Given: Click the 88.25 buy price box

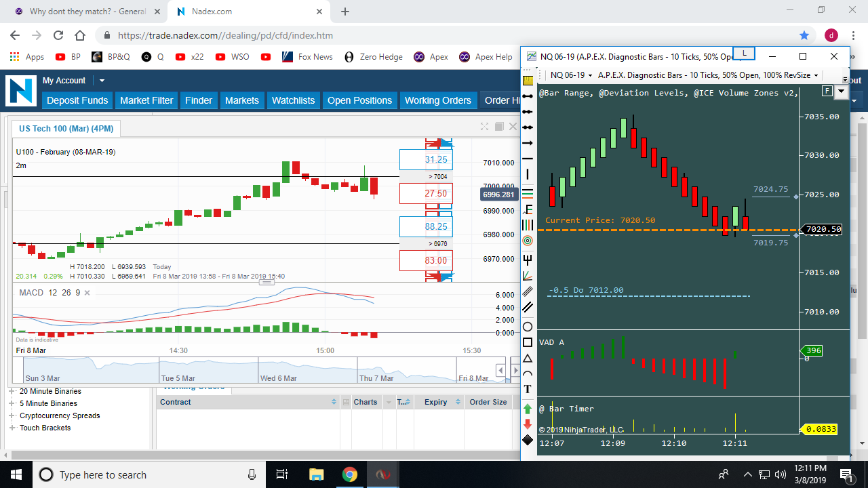Looking at the screenshot, I should pyautogui.click(x=426, y=226).
